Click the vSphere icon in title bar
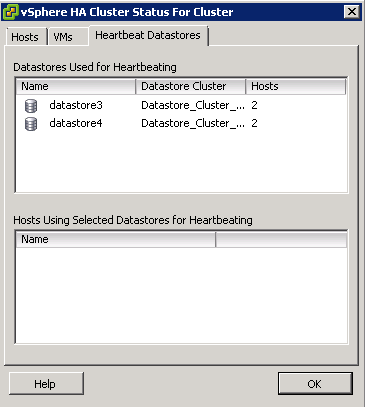The width and height of the screenshot is (365, 407). click(x=10, y=12)
